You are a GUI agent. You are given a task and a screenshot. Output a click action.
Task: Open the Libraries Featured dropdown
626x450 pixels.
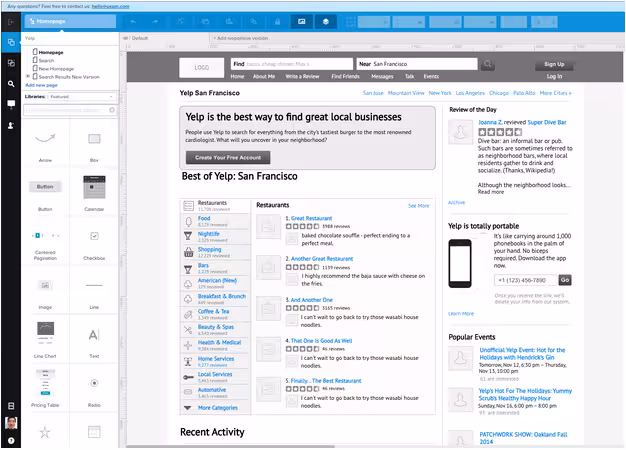tap(82, 97)
